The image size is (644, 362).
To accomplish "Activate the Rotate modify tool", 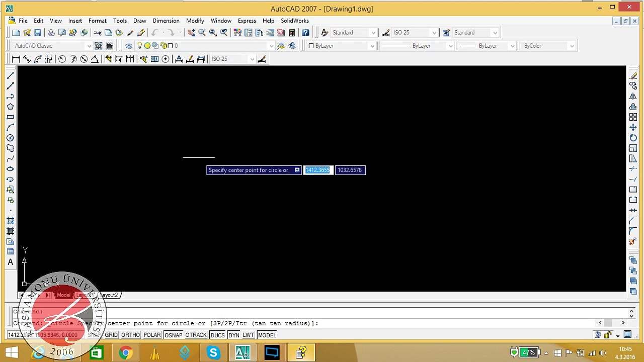I will (x=633, y=138).
